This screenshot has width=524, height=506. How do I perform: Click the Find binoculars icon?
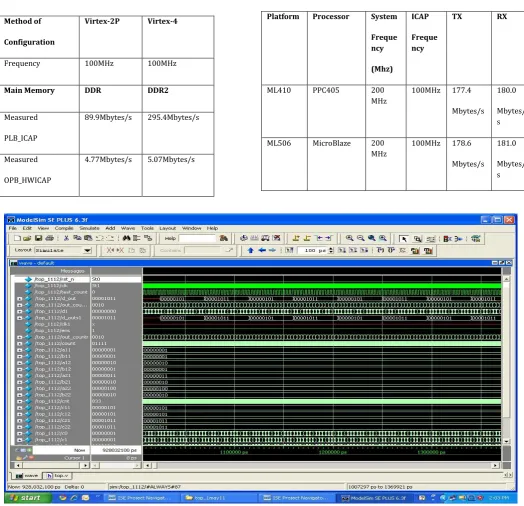click(126, 238)
